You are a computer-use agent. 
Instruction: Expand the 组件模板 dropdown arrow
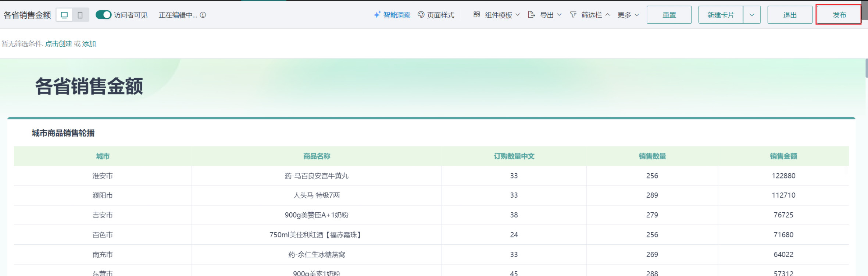(518, 15)
